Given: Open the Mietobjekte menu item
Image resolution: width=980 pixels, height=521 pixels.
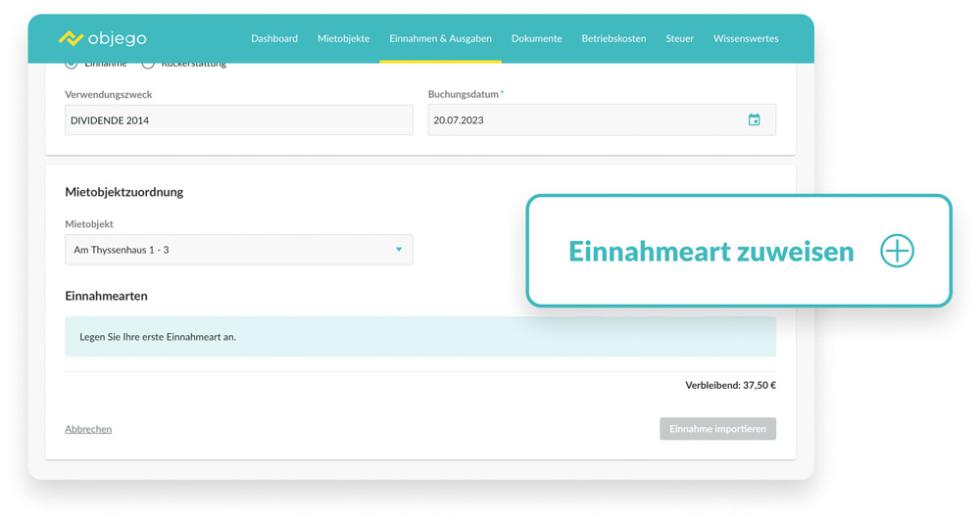Looking at the screenshot, I should (343, 38).
